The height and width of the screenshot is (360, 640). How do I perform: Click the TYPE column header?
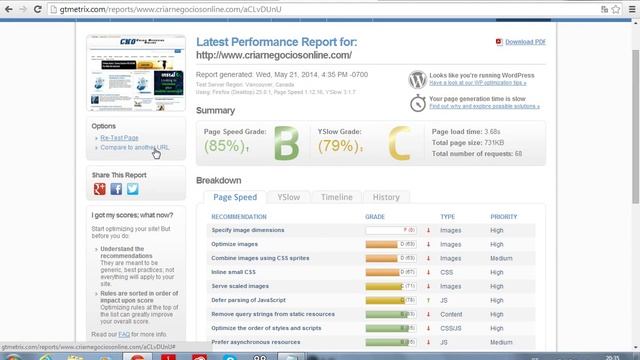[x=447, y=217]
